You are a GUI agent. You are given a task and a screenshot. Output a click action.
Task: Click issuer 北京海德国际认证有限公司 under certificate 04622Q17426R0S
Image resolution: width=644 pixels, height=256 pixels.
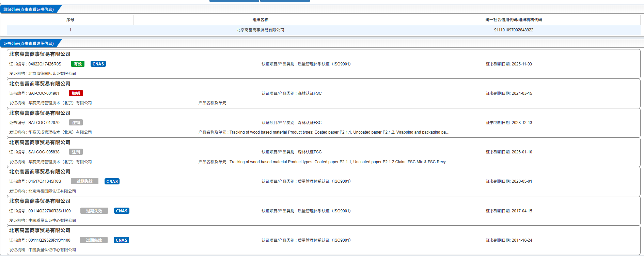(x=52, y=74)
